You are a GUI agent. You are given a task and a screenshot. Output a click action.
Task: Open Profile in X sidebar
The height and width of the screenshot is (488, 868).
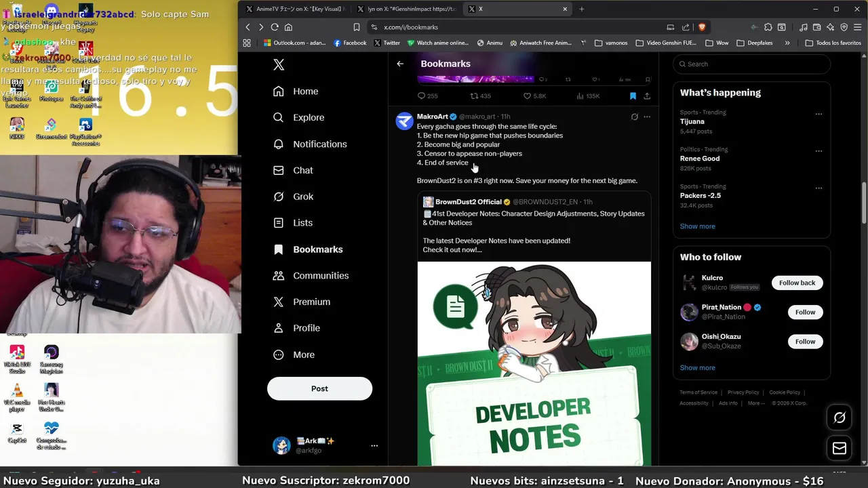[296, 328]
